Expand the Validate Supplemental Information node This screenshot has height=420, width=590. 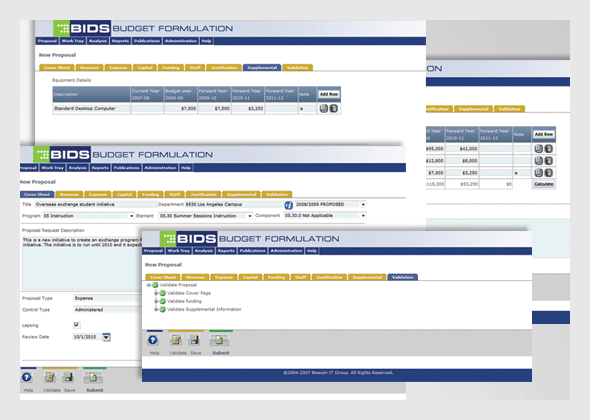point(156,310)
